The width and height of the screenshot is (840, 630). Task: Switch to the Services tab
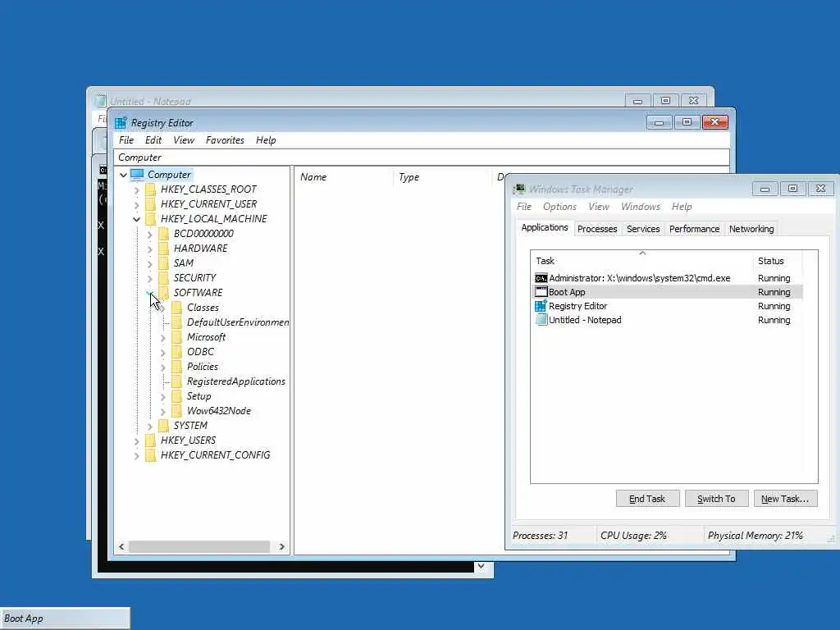click(643, 229)
